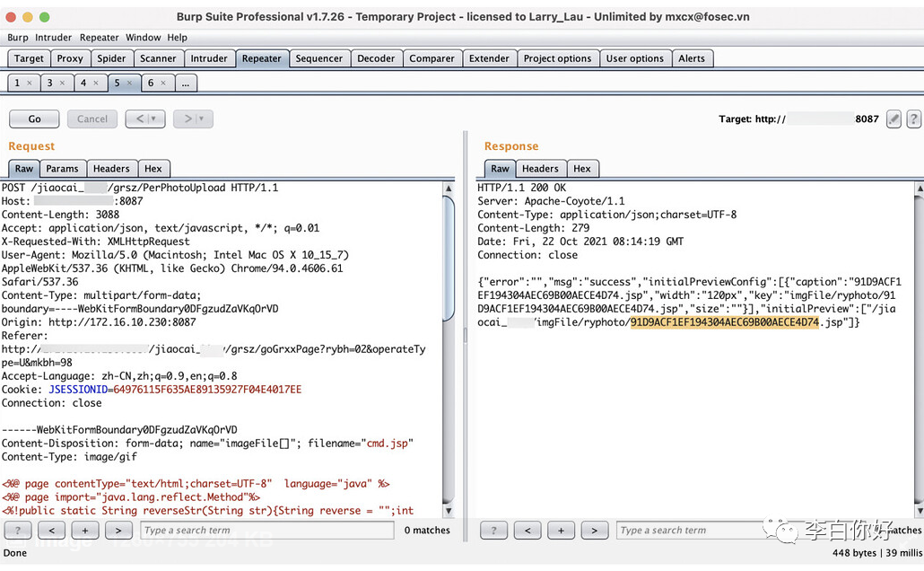924x571 pixels.
Task: Select the response Raw view tab
Action: coord(500,169)
